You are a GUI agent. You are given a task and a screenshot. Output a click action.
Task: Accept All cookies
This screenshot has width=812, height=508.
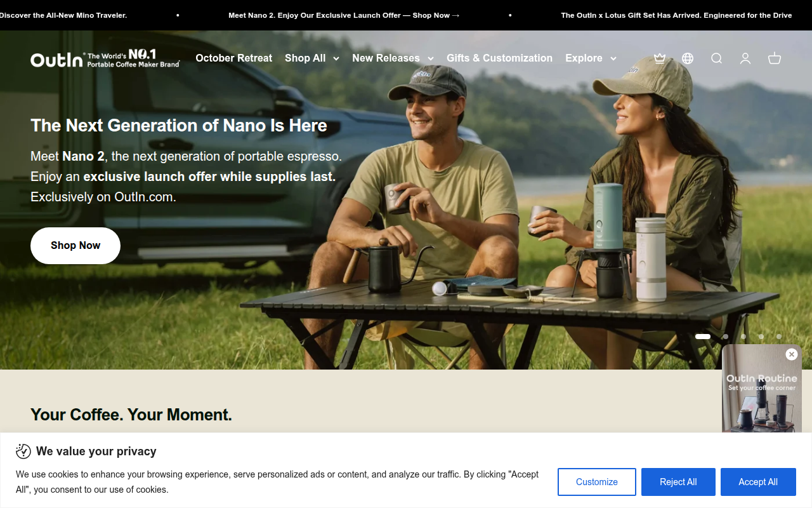coord(758,482)
